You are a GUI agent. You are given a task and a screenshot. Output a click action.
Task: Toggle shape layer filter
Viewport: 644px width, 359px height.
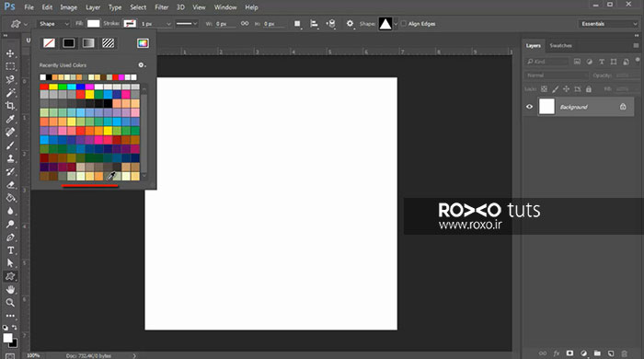(614, 62)
